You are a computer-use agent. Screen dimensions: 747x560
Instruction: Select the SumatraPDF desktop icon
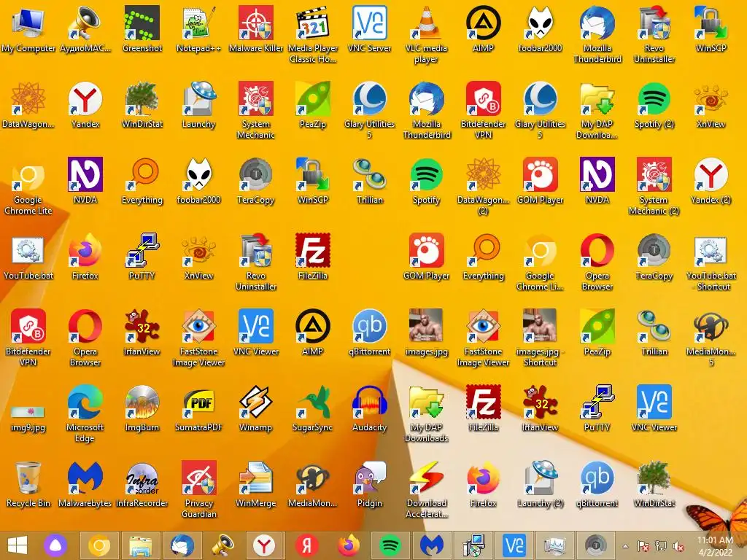[198, 408]
